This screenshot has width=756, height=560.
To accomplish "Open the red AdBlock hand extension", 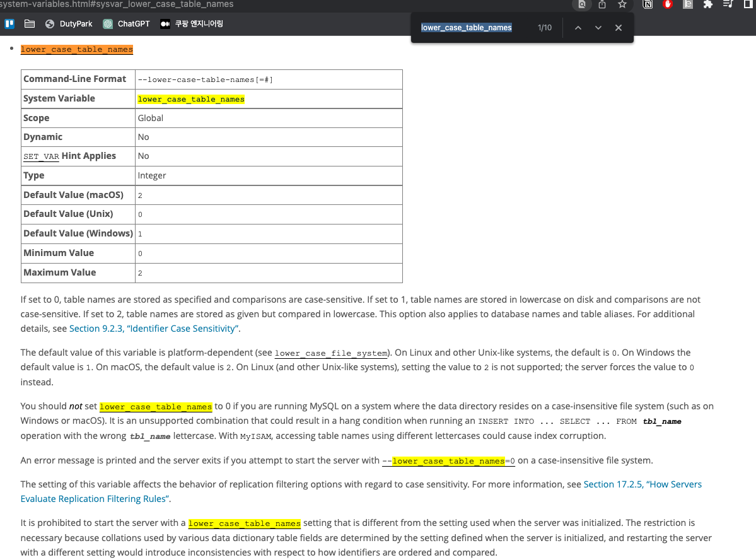I will 668,4.
